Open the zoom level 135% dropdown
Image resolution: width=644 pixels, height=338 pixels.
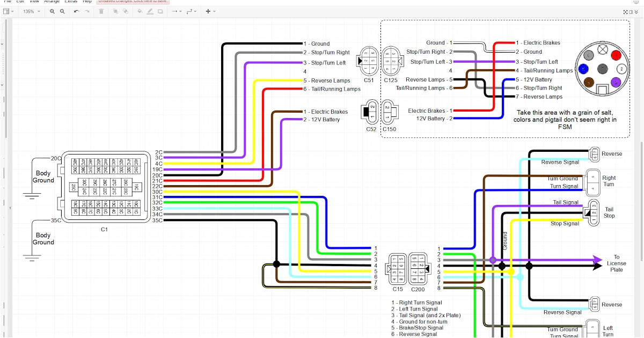31,11
